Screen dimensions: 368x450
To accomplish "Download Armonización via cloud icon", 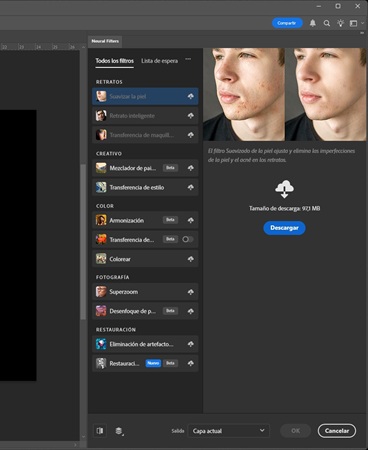I will coord(190,220).
